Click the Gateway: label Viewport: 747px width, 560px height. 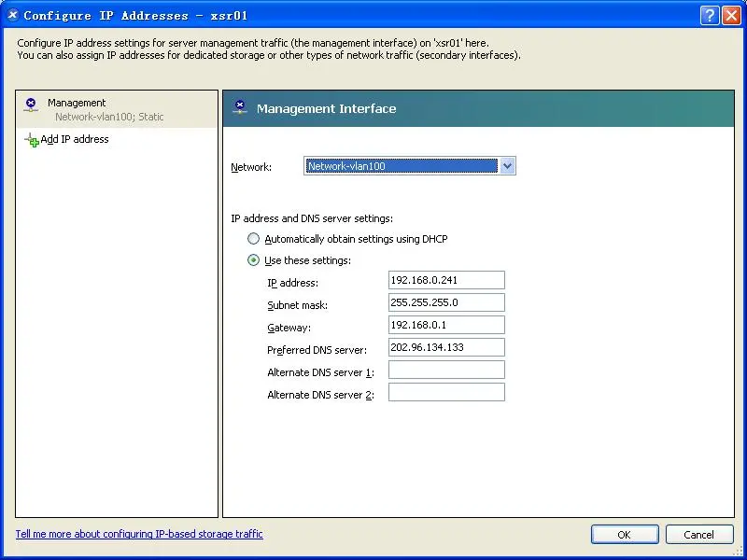point(289,328)
